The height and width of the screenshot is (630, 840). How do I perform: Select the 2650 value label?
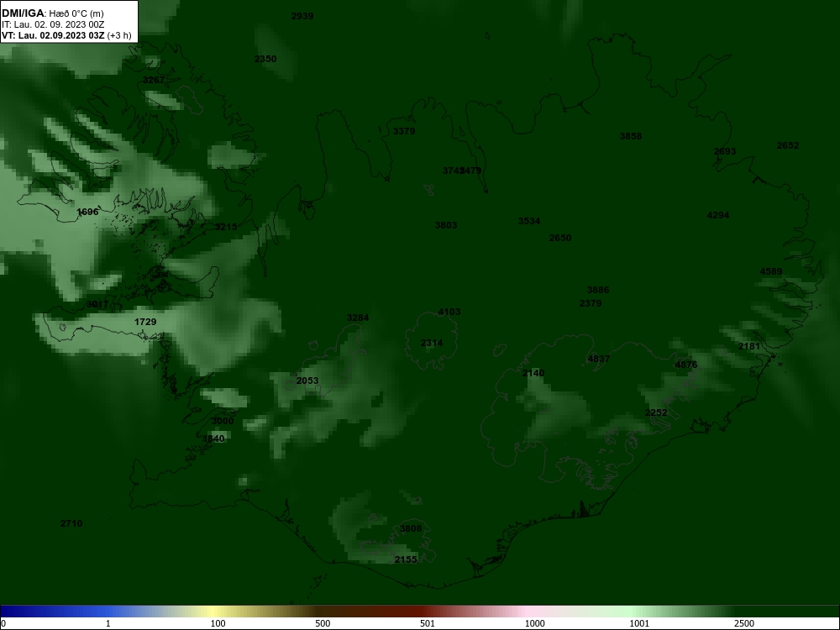tap(559, 238)
